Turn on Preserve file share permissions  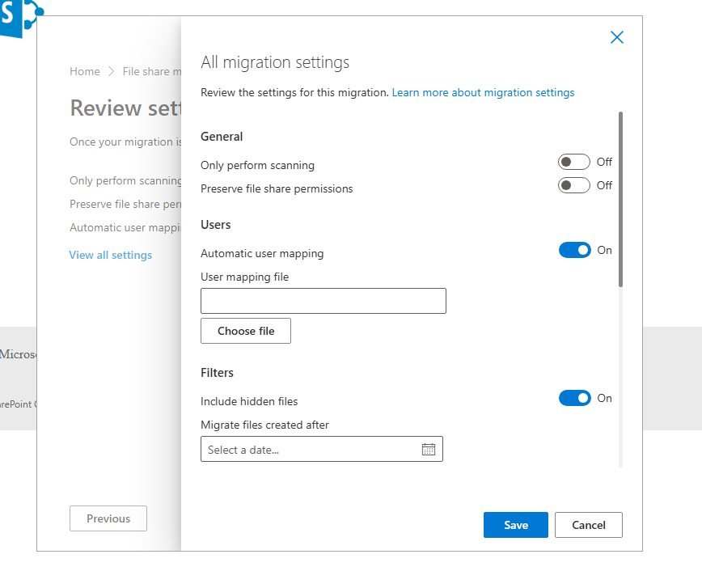click(x=574, y=185)
